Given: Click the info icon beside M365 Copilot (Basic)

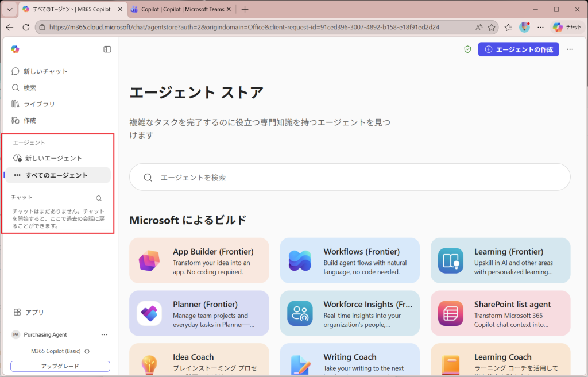Looking at the screenshot, I should point(87,351).
